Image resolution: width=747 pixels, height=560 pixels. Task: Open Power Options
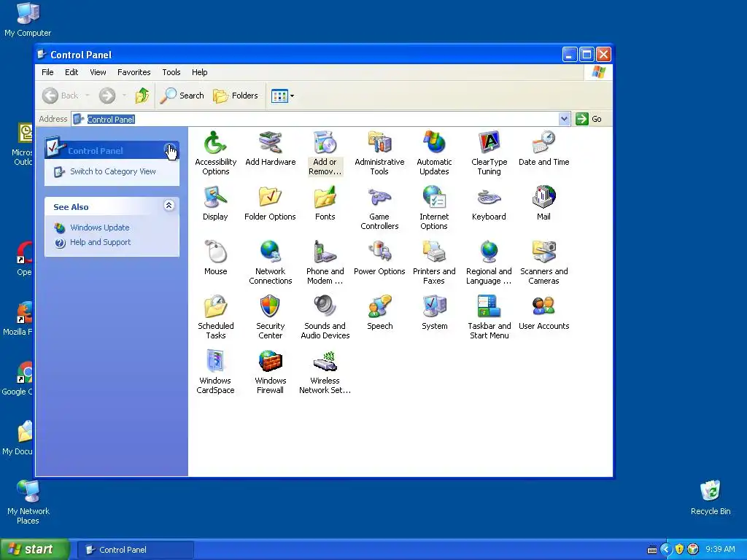[x=379, y=258]
